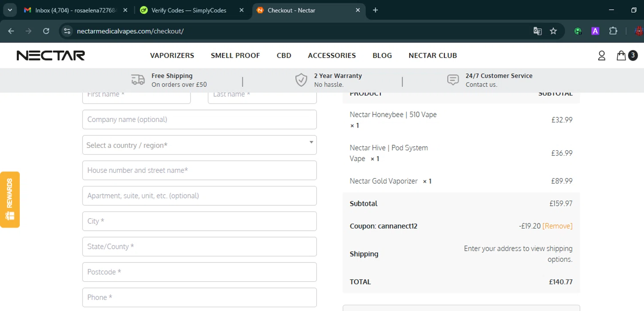Image resolution: width=644 pixels, height=311 pixels.
Task: Focus the Apartment, suite, unit field
Action: 200,196
